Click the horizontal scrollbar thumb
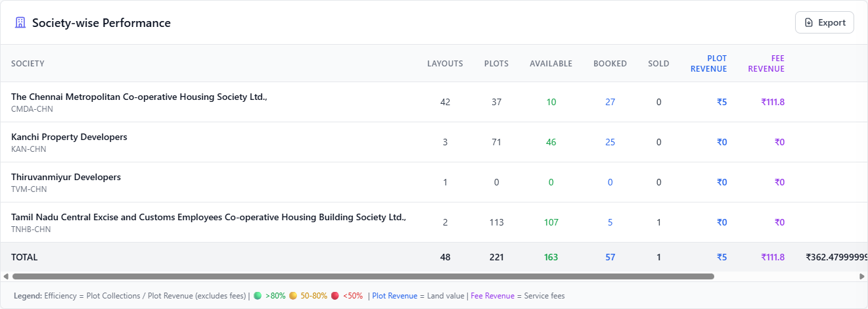 tap(363, 277)
